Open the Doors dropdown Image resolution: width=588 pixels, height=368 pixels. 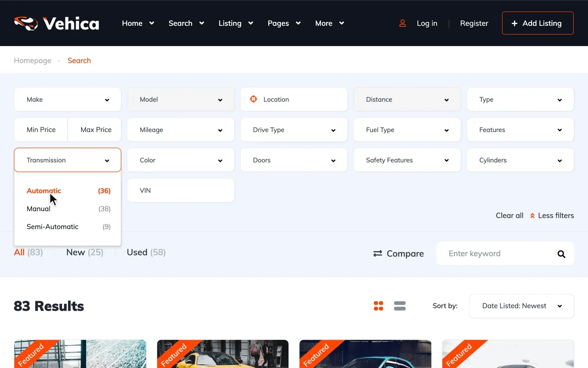tap(294, 160)
